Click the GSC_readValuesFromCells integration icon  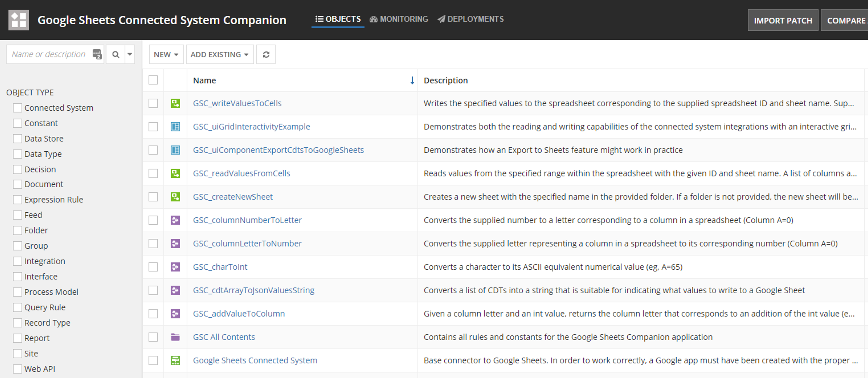175,173
